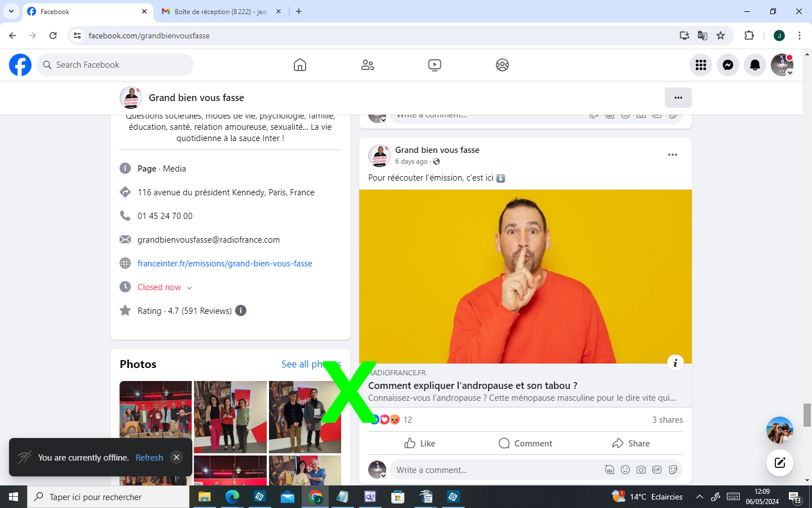The image size is (812, 508).
Task: Open the new message compose button
Action: coord(780,463)
